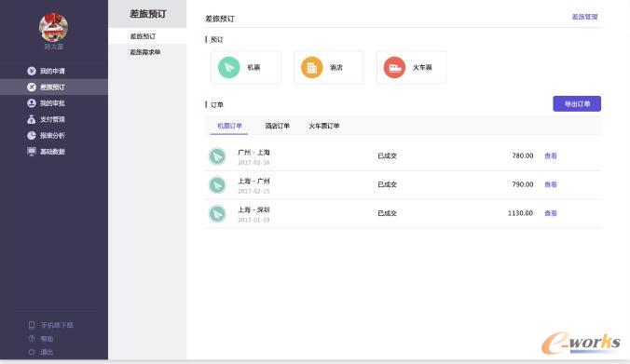Viewport: 630px width, 364px height.
Task: Click 查看 for the 790.00 order
Action: 551,184
